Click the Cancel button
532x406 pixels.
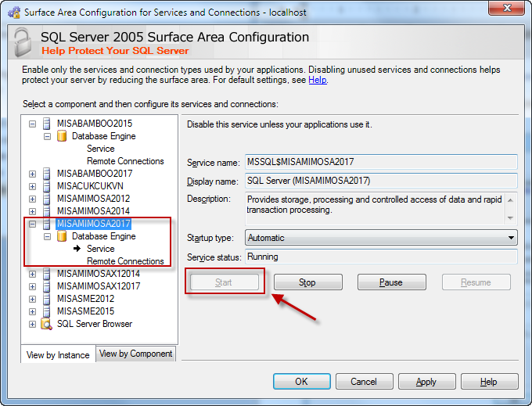(365, 382)
